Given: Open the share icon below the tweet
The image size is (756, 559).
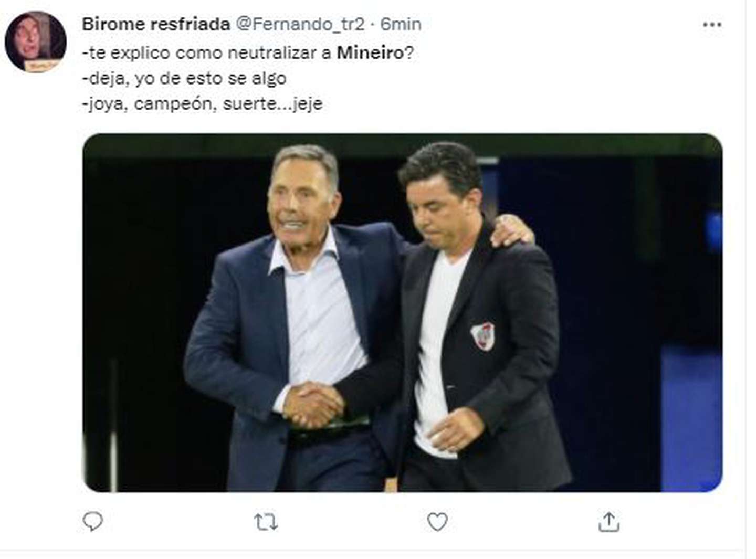Looking at the screenshot, I should click(x=608, y=522).
